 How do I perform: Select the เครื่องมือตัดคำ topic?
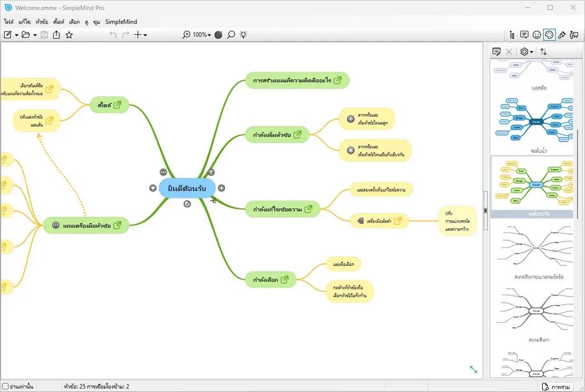(x=379, y=221)
